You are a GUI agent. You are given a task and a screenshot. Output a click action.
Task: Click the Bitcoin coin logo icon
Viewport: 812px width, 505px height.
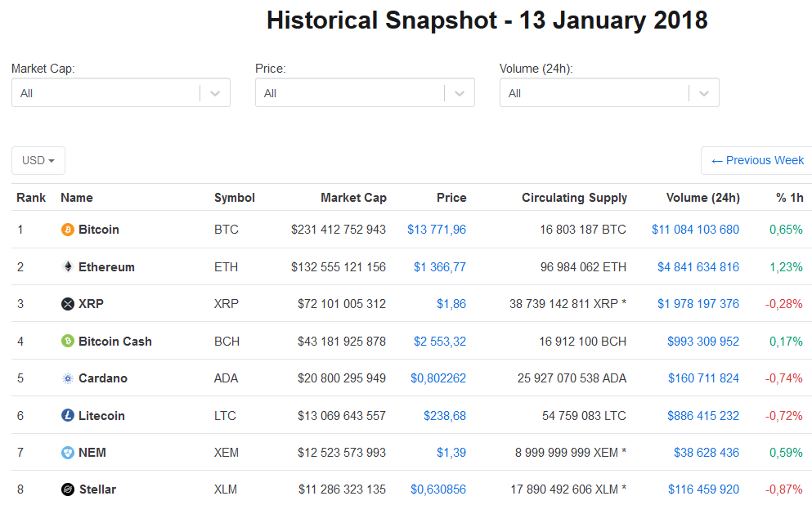(68, 230)
